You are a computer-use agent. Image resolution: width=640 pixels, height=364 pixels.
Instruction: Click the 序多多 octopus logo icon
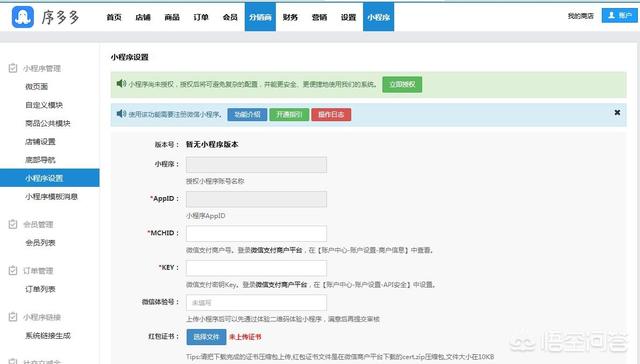(23, 17)
